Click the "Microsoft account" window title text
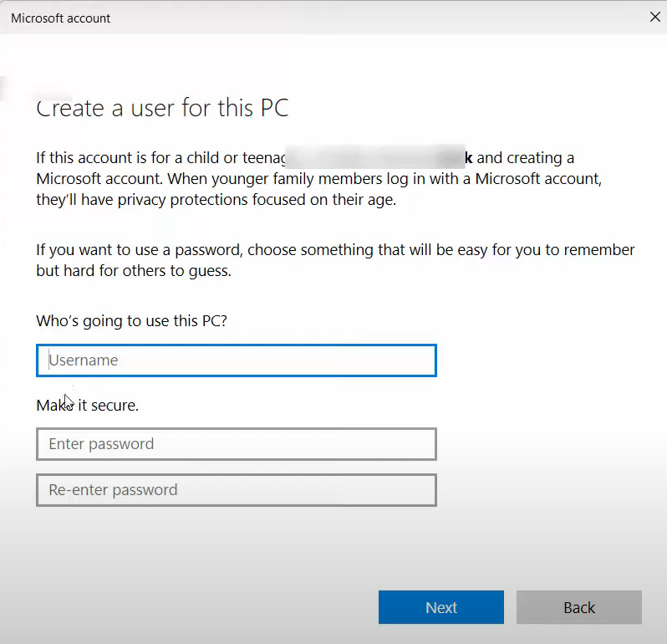 (x=60, y=18)
